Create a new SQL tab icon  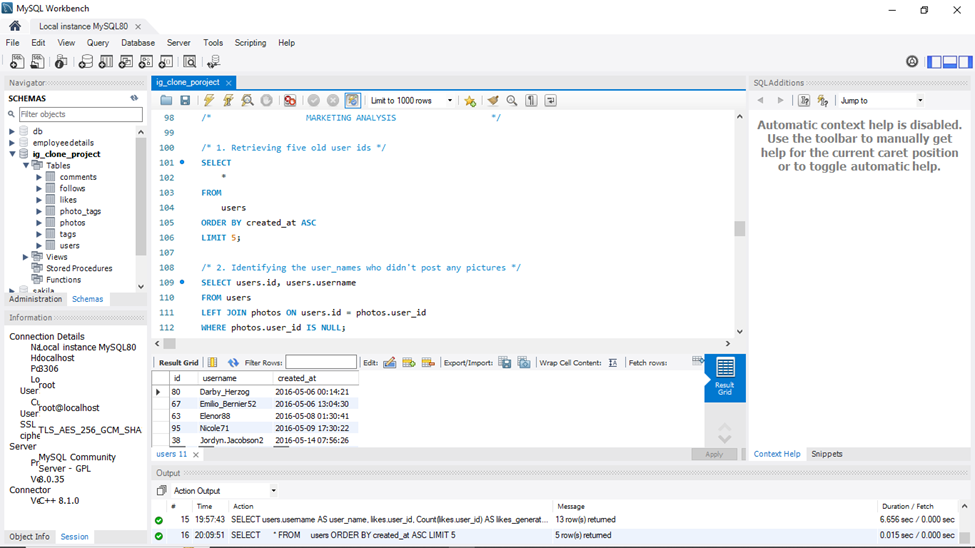point(17,62)
